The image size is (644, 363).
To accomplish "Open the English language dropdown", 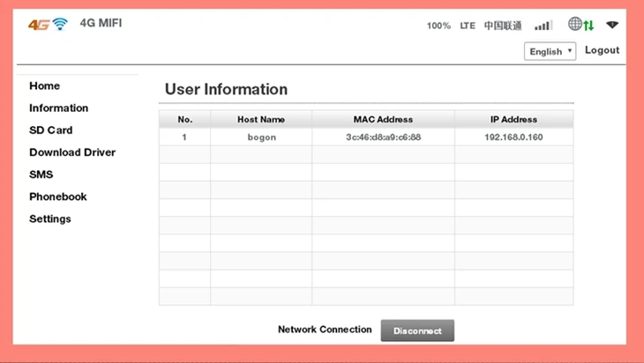I will pyautogui.click(x=550, y=51).
